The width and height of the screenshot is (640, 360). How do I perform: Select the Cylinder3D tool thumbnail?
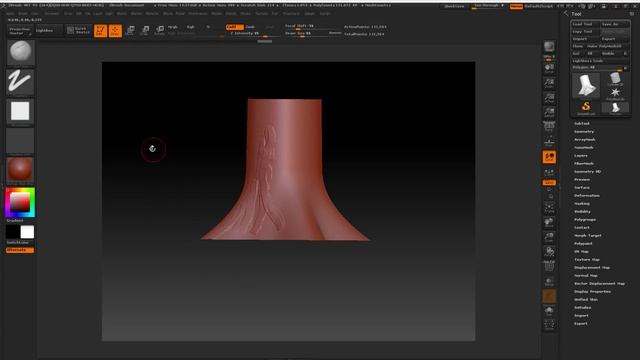[615, 79]
